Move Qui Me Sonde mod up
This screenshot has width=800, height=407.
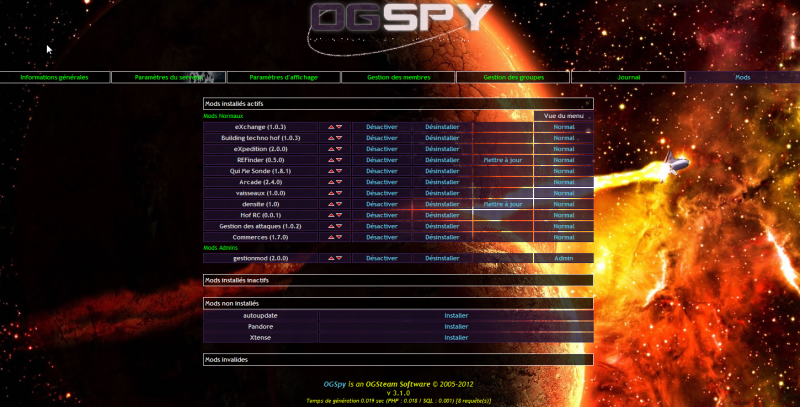[331, 171]
